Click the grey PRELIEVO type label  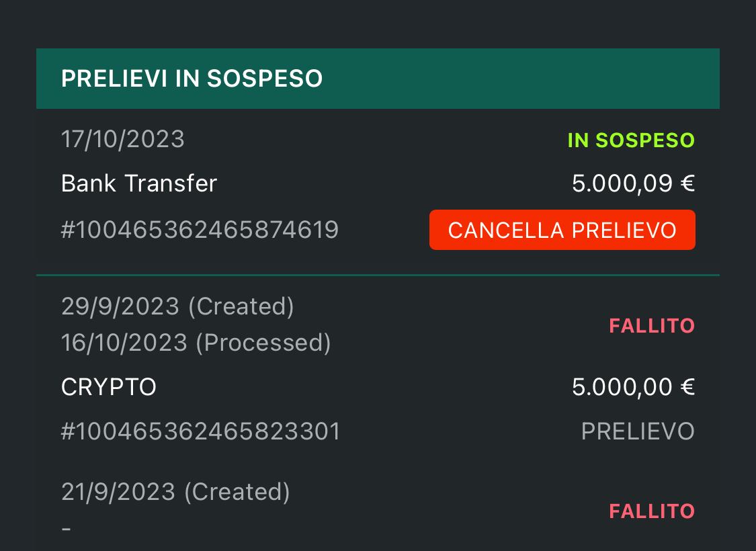[637, 431]
